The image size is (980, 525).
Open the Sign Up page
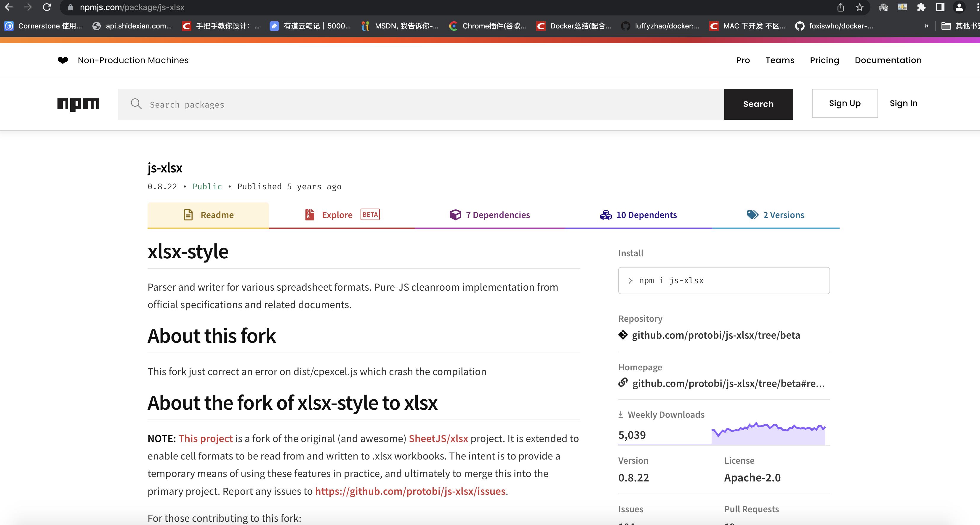click(845, 103)
